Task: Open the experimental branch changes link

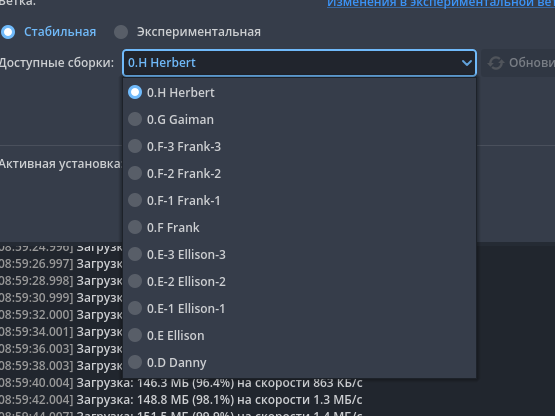Action: coord(441,4)
